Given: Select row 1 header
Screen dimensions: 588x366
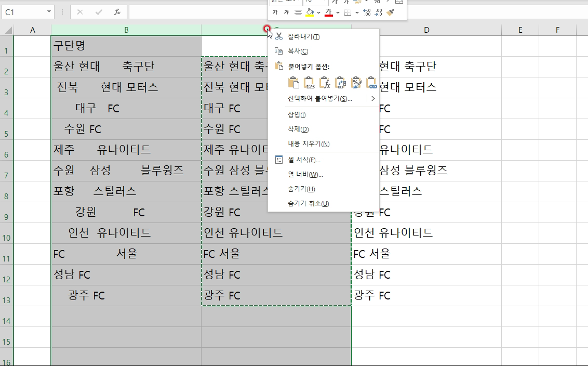Looking at the screenshot, I should (7, 46).
